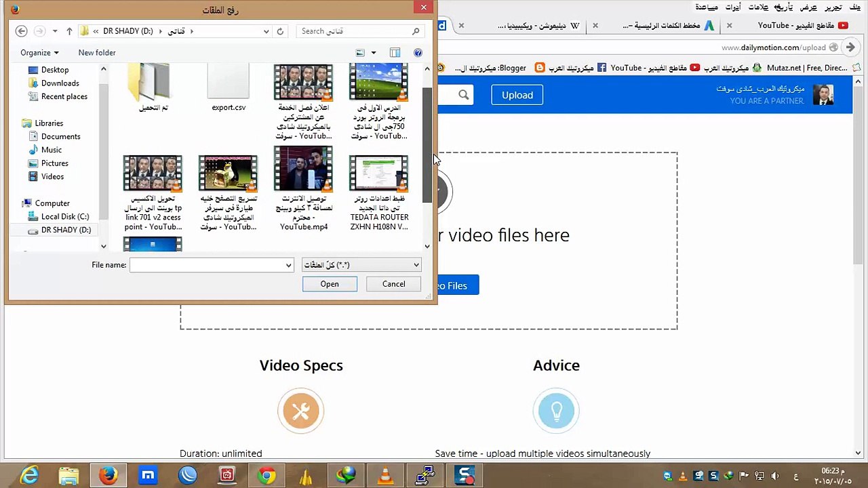Open the screen recorder taskbar icon
868x488 pixels.
click(465, 475)
